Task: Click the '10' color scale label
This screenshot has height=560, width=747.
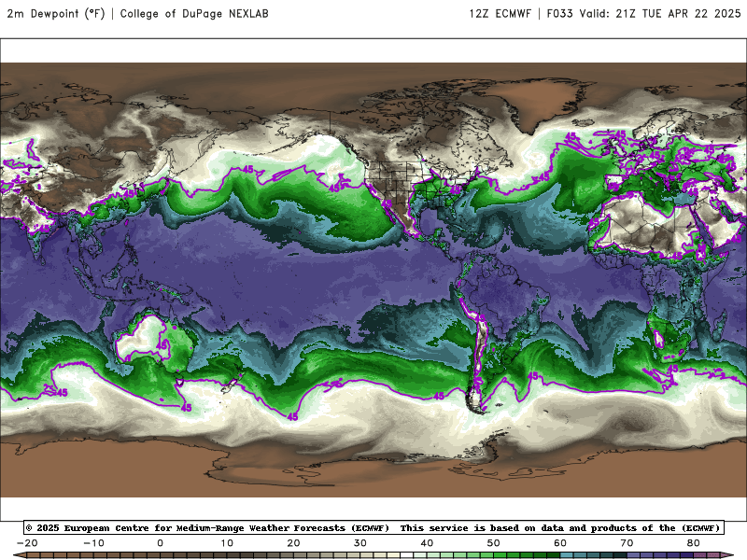Action: coord(227,543)
